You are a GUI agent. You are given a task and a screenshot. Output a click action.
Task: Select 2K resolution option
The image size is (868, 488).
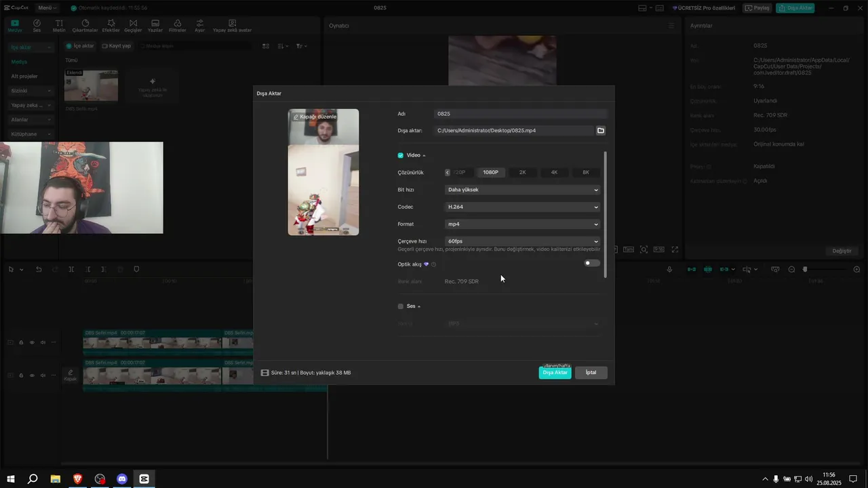522,172
